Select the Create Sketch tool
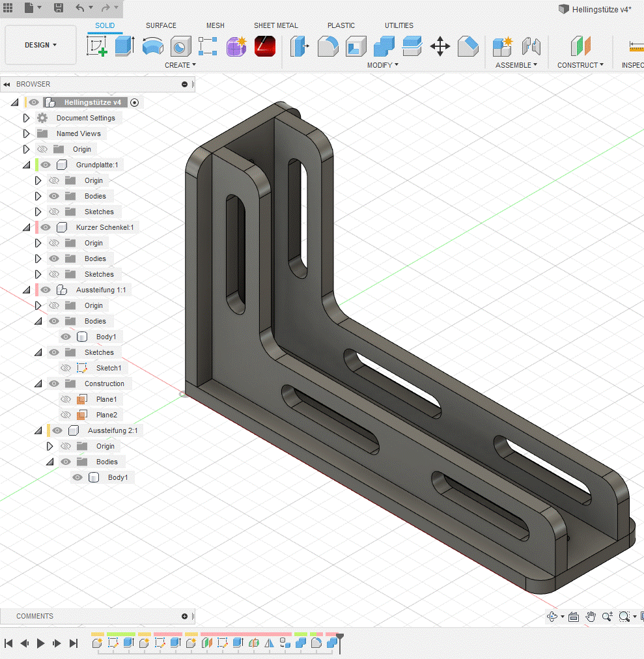This screenshot has width=644, height=659. [x=96, y=46]
